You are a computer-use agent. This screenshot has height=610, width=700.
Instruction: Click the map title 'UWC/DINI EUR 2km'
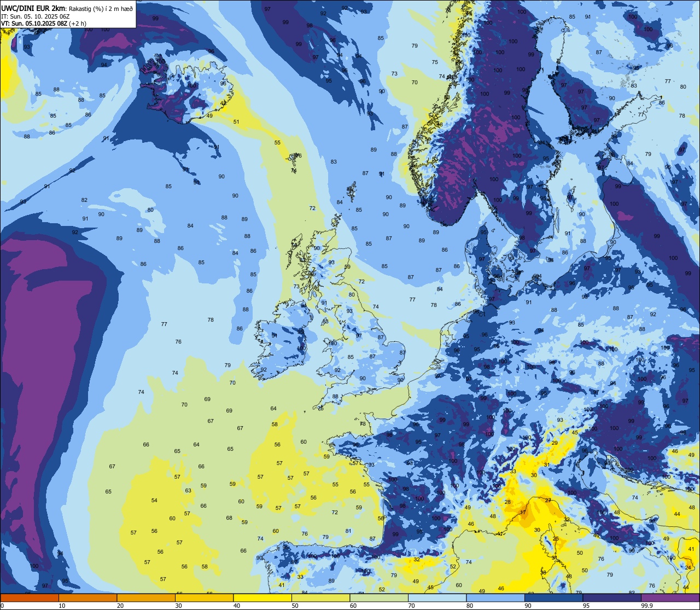33,8
